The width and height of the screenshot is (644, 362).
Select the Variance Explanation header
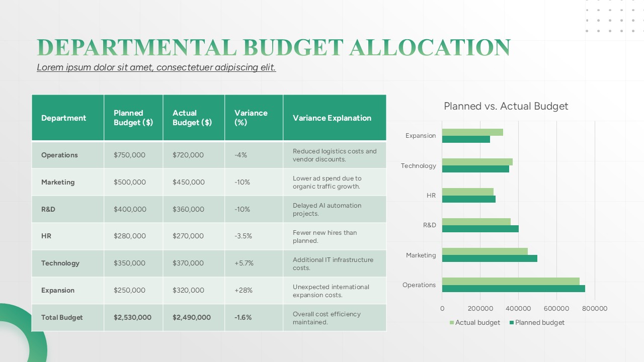[335, 118]
